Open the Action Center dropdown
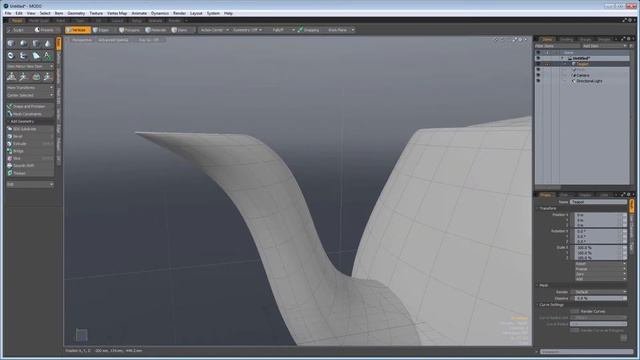Screen dimensions: 640x360 [214, 30]
